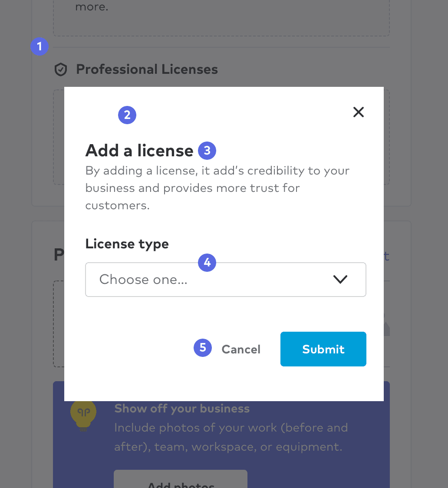The height and width of the screenshot is (488, 448).
Task: Click the shield icon beside Professional Licenses
Action: point(61,69)
